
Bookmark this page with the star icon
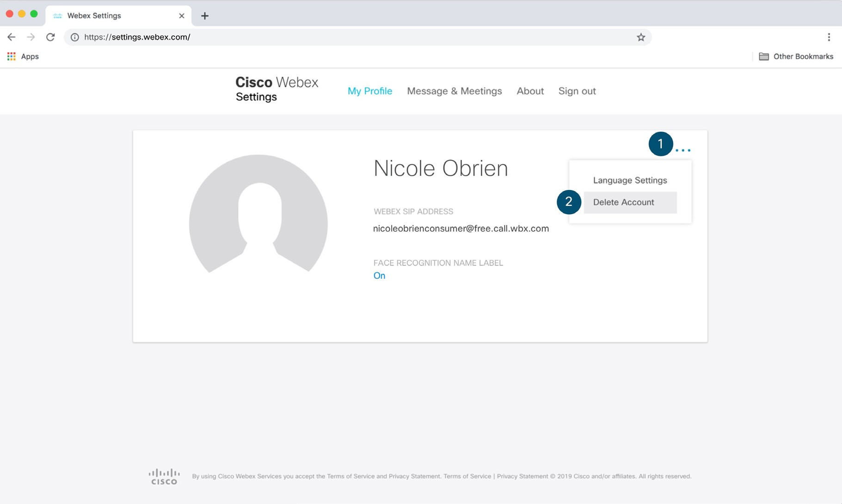point(640,37)
